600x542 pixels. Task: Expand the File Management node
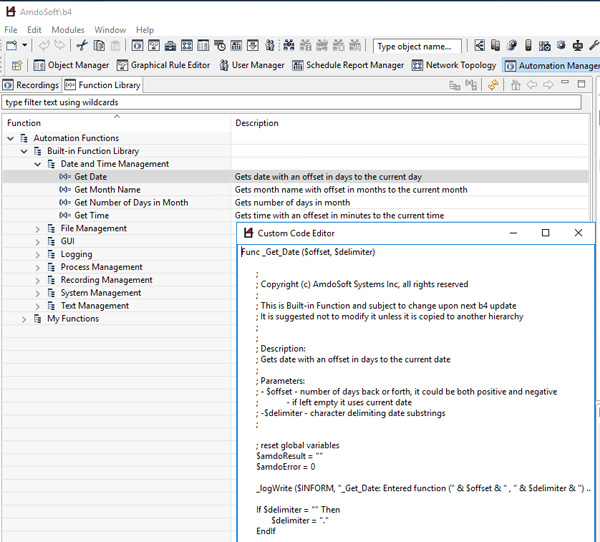(x=38, y=229)
